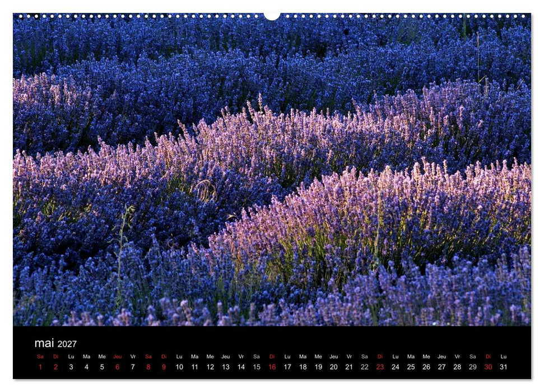Click the 'Ma' label above day 25
This screenshot has width=544, height=392.
tap(411, 357)
